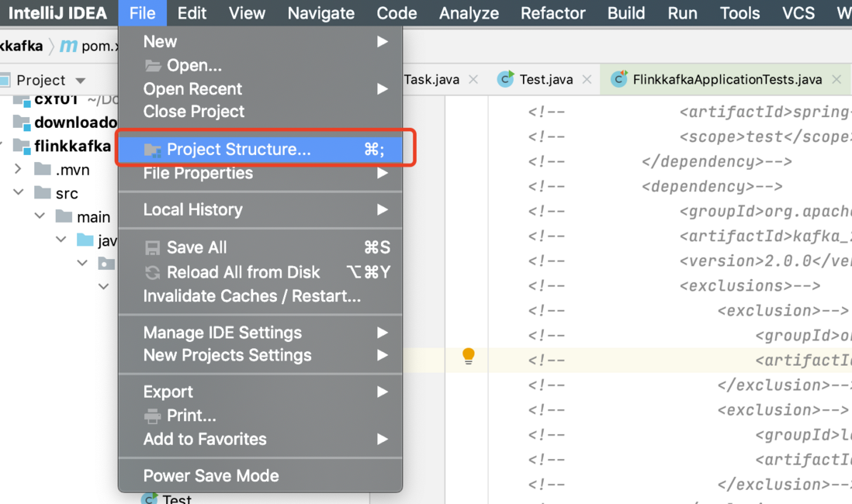Click the kafka breadcrumb segment
Screen dimensions: 852x504
click(x=21, y=47)
